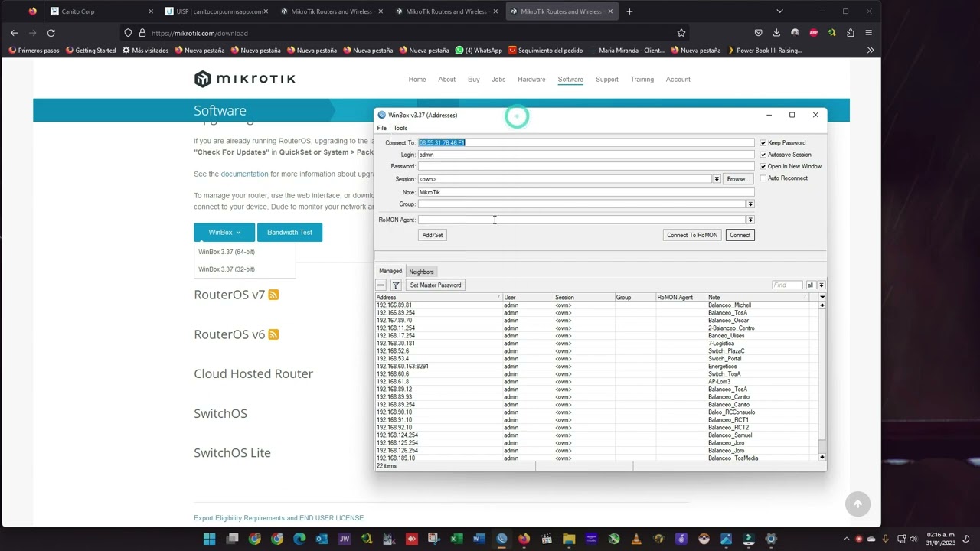Viewport: 980px width, 551px height.
Task: Click the Find search box in WinBox
Action: (x=787, y=285)
